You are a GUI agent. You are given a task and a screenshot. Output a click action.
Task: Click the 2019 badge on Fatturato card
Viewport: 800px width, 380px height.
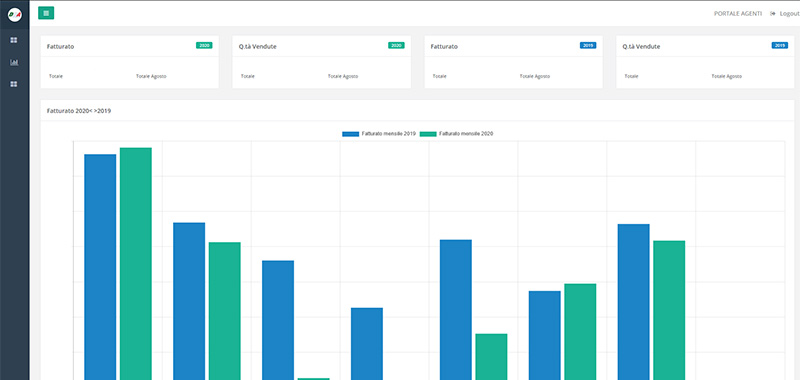(x=588, y=45)
